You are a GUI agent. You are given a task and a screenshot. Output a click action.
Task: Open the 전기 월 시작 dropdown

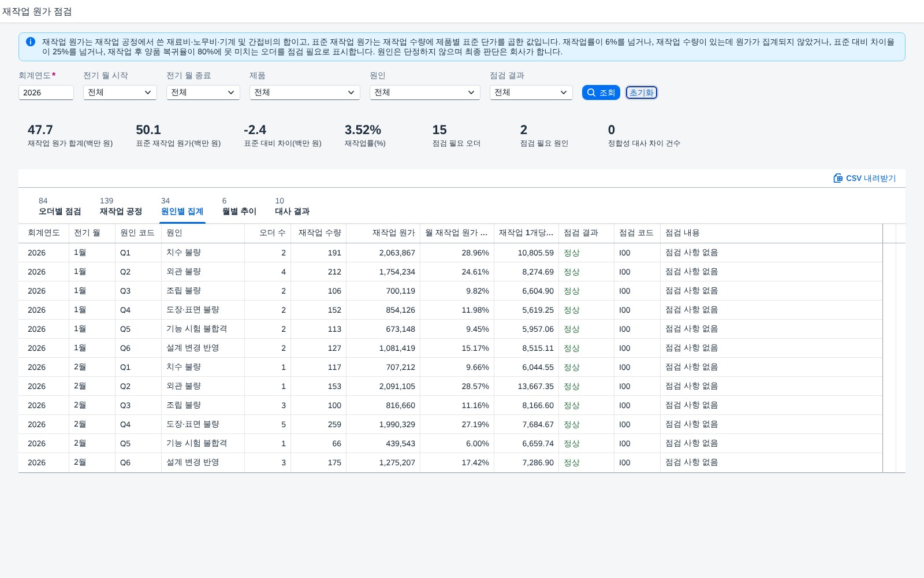(x=120, y=92)
